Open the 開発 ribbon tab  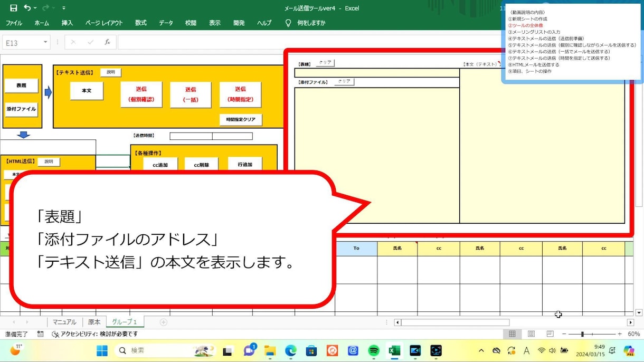click(239, 23)
